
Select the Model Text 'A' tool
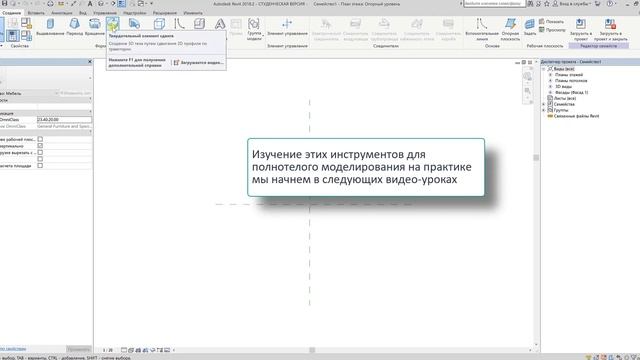[220, 24]
